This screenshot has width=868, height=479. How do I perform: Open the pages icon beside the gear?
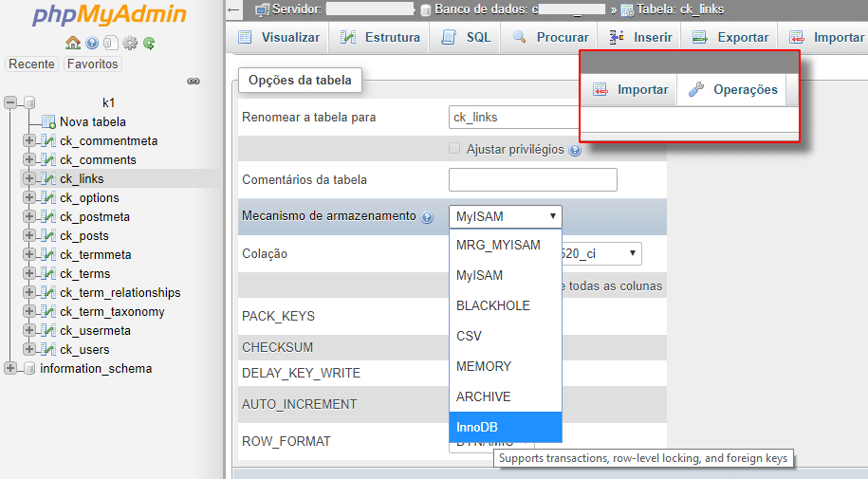click(111, 43)
